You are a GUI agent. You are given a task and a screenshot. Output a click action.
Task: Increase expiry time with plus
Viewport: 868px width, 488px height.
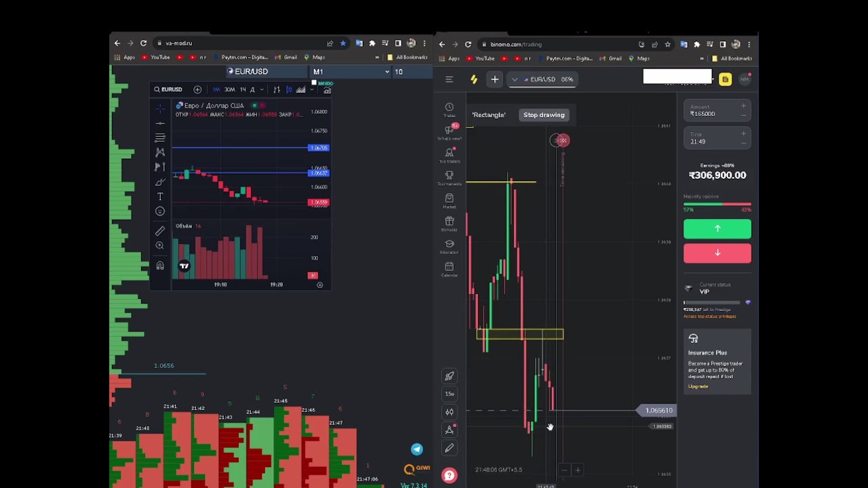click(x=743, y=134)
